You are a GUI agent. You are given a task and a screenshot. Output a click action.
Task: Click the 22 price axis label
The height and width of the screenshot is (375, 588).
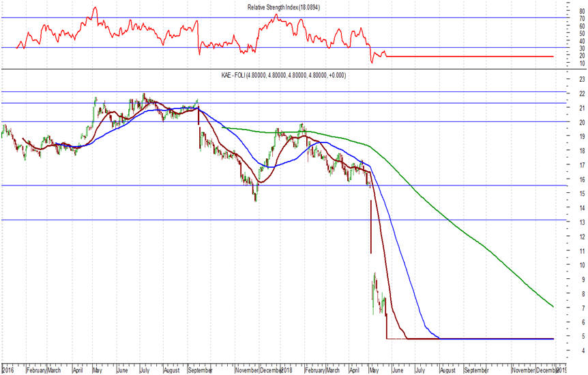582,93
